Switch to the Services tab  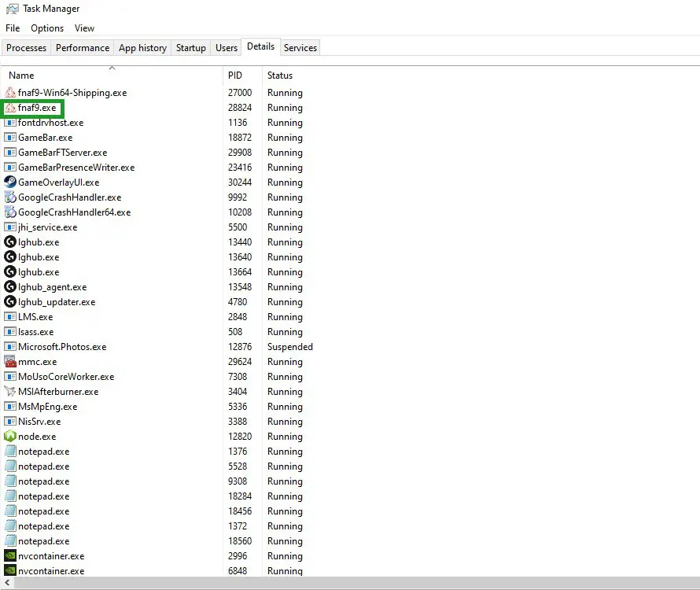pos(300,48)
